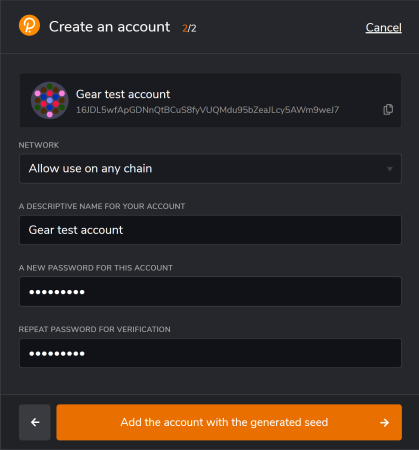This screenshot has width=419, height=450.
Task: Click the 2/2 step indicator
Action: tap(189, 28)
